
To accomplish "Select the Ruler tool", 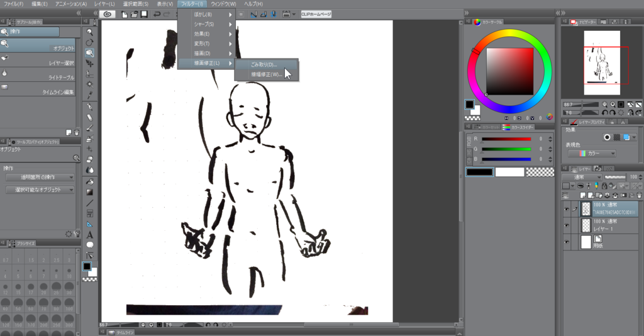I will click(x=89, y=224).
